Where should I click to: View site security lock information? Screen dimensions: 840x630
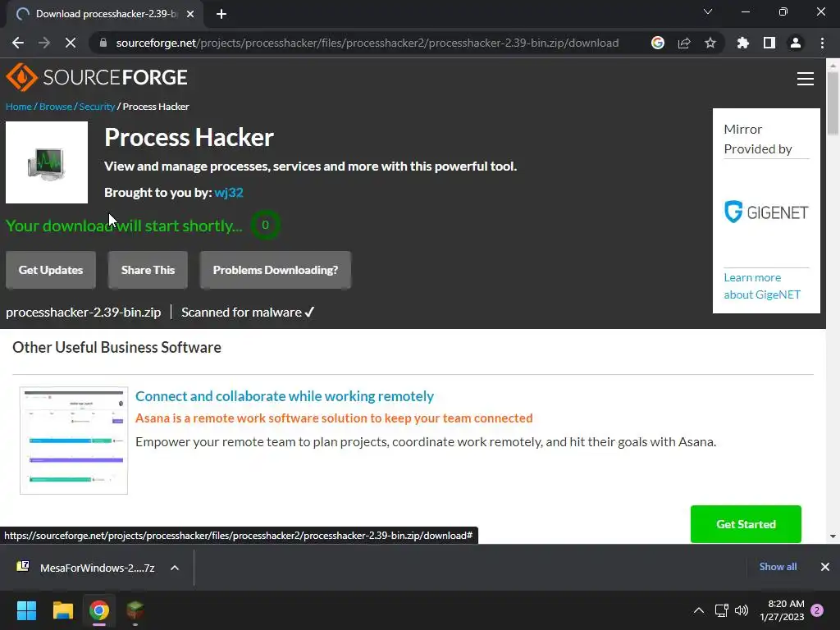pos(103,43)
